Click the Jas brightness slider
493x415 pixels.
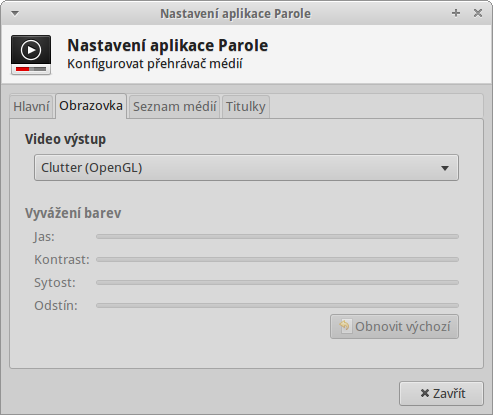tap(277, 236)
